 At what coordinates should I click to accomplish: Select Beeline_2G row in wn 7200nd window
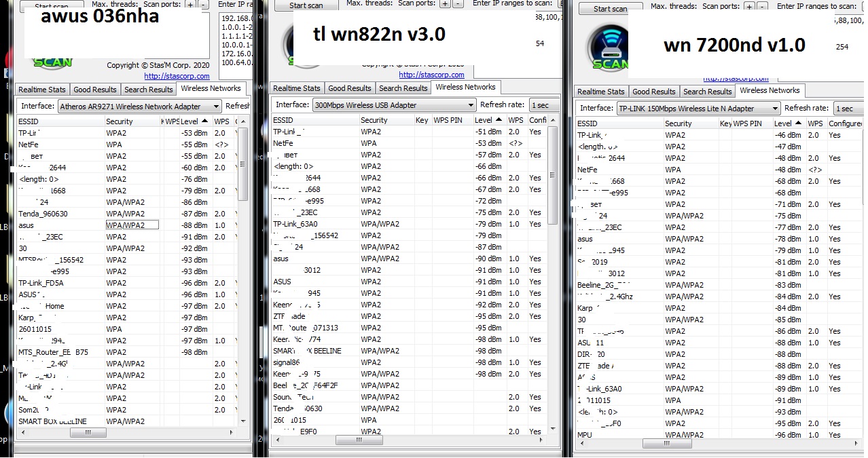[720, 285]
